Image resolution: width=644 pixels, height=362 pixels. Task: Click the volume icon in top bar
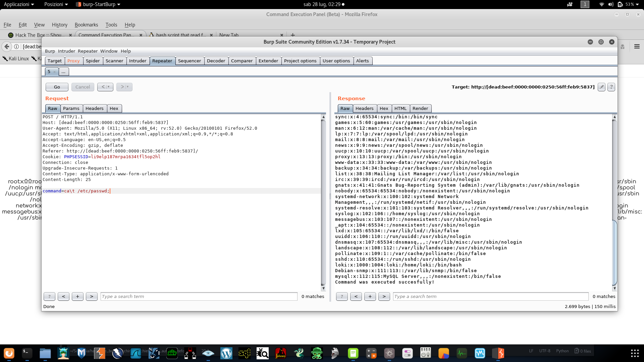[610, 4]
